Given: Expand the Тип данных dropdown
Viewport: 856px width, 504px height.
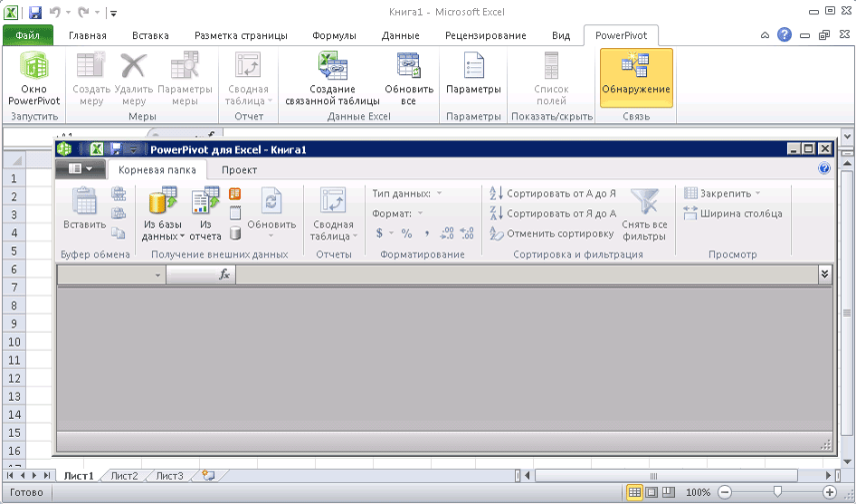Looking at the screenshot, I should coord(407,194).
